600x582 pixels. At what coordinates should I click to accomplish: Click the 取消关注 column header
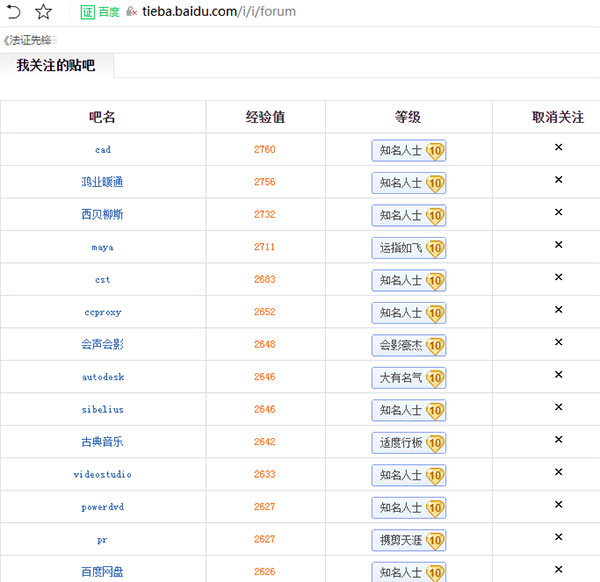(558, 117)
